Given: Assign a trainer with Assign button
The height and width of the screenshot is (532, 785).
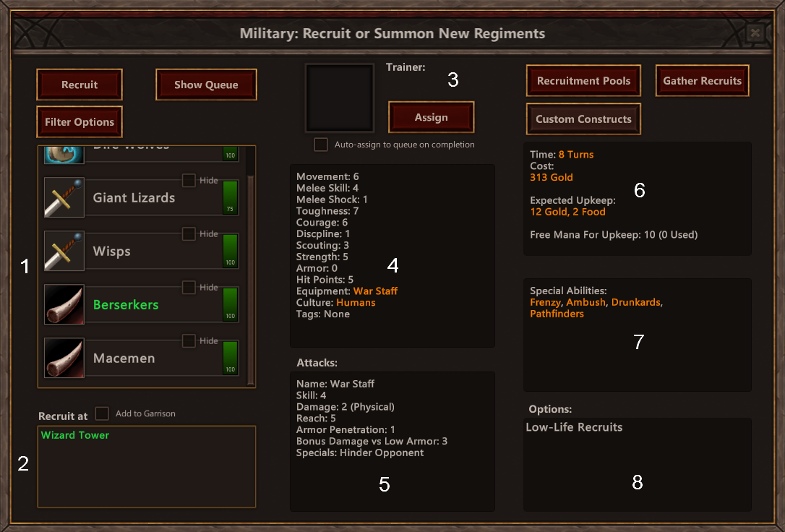Looking at the screenshot, I should (431, 117).
